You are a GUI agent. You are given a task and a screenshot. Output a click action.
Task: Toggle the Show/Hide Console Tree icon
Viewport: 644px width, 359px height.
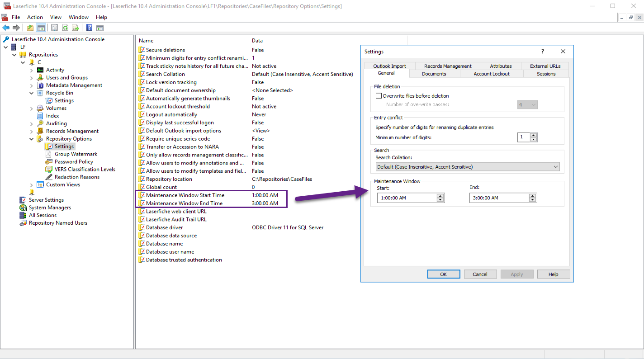tap(41, 28)
